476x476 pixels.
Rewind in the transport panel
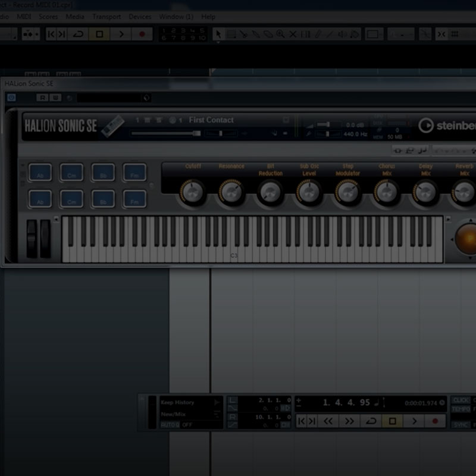[x=328, y=421]
